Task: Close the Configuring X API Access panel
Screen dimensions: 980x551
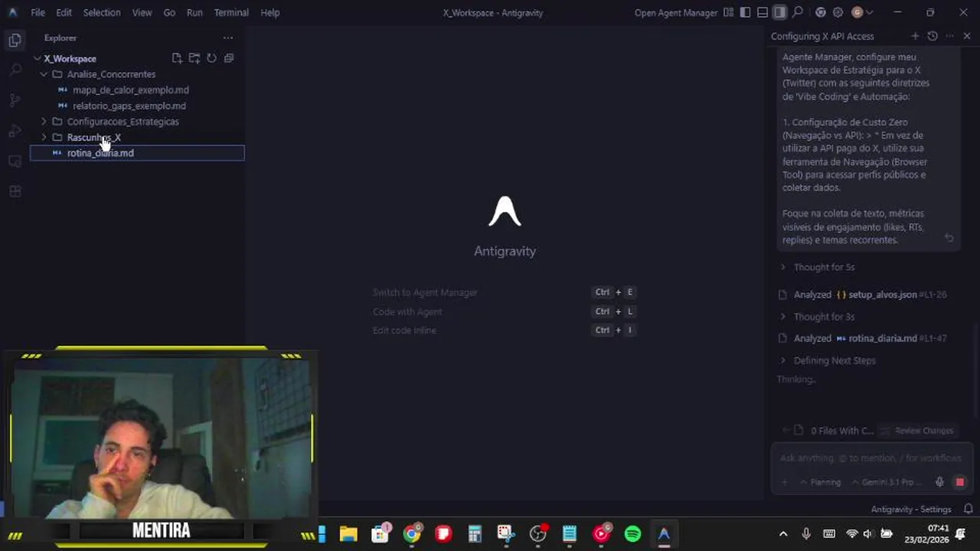Action: [967, 36]
